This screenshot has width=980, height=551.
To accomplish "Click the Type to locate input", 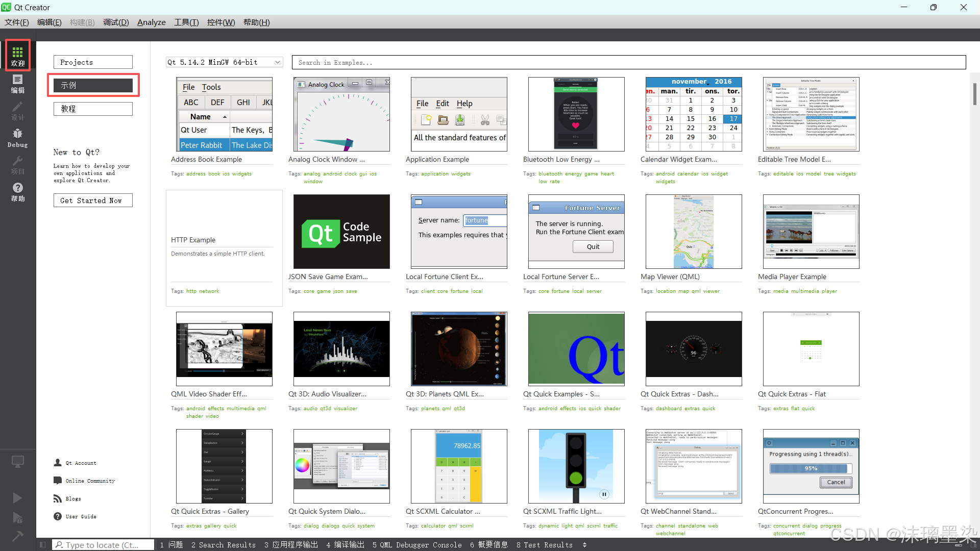I will coord(103,545).
